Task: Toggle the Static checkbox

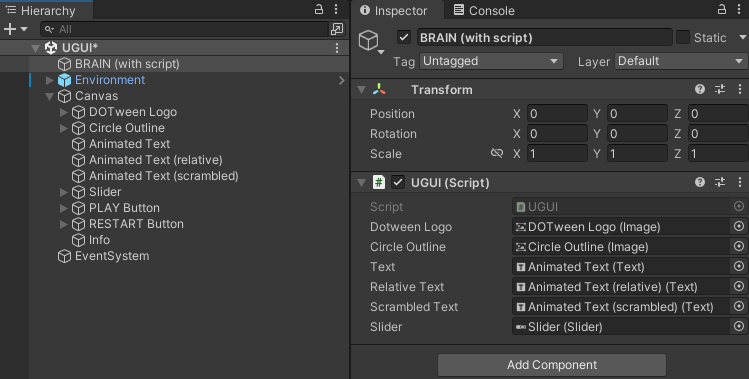Action: pos(683,37)
